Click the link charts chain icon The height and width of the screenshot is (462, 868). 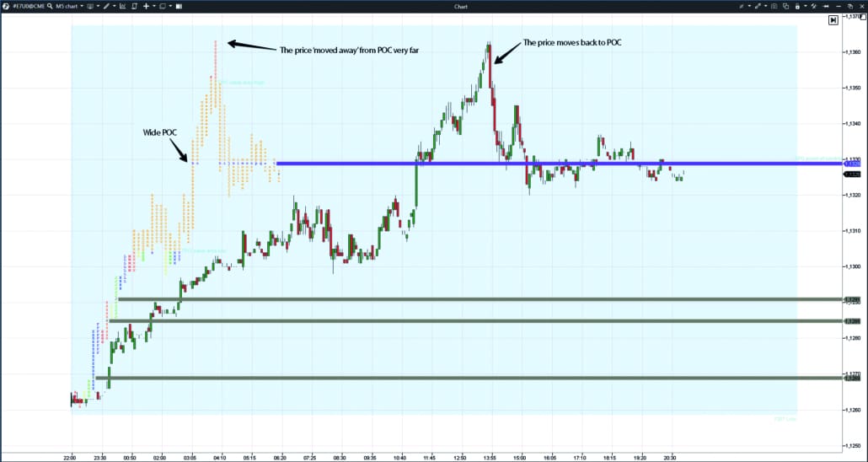pos(758,6)
